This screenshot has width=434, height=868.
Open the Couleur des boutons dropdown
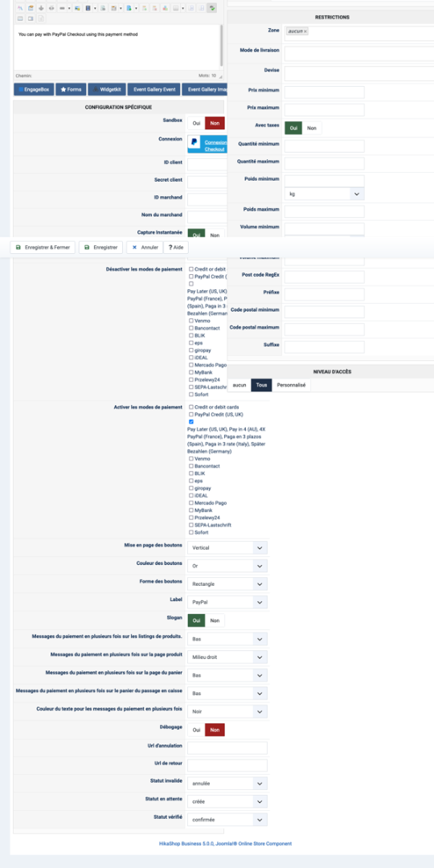pyautogui.click(x=227, y=567)
